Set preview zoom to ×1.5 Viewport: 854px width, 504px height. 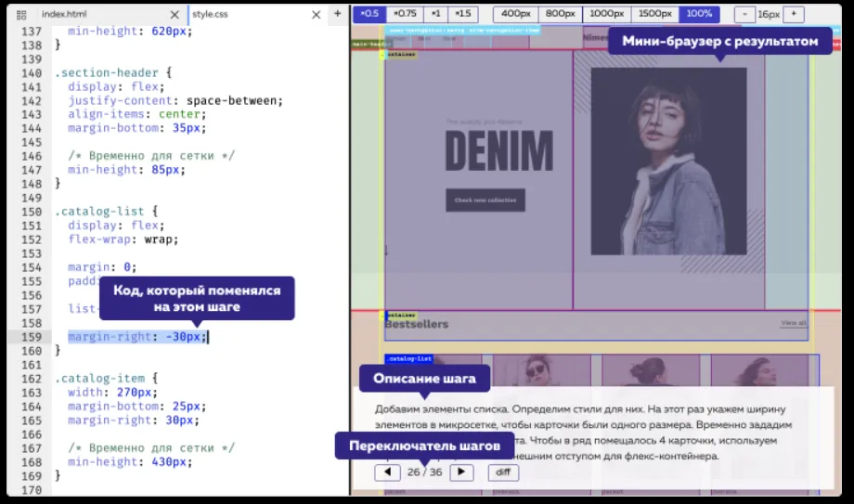coord(462,14)
